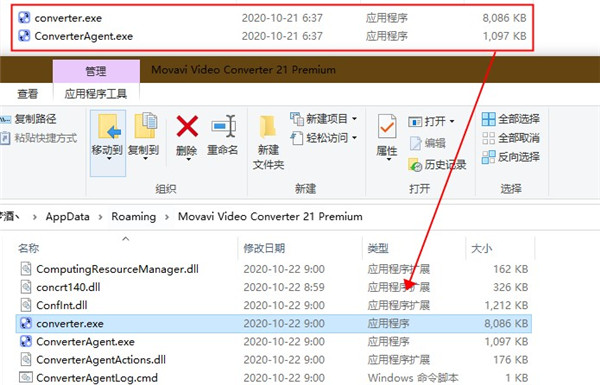600x385 pixels.
Task: Create a New folder (新建文件夹)
Action: click(268, 142)
